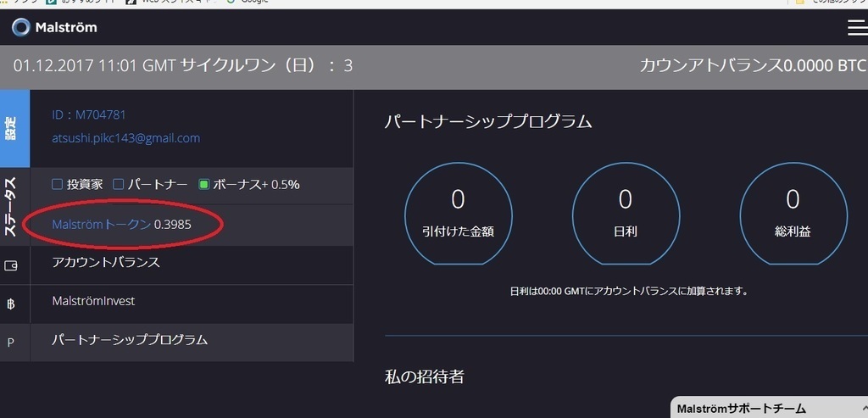This screenshot has width=868, height=418.
Task: Click the wallet icon beside アカウントバランス
Action: [10, 265]
